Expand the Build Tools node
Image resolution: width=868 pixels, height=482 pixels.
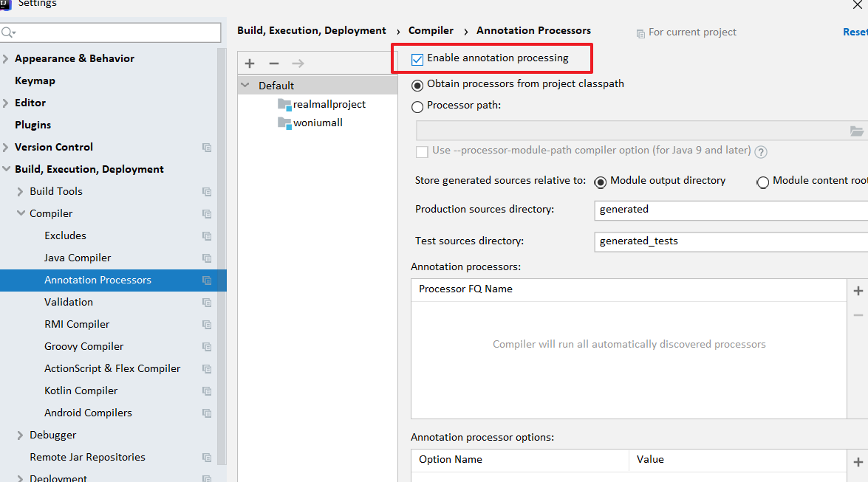tap(21, 191)
